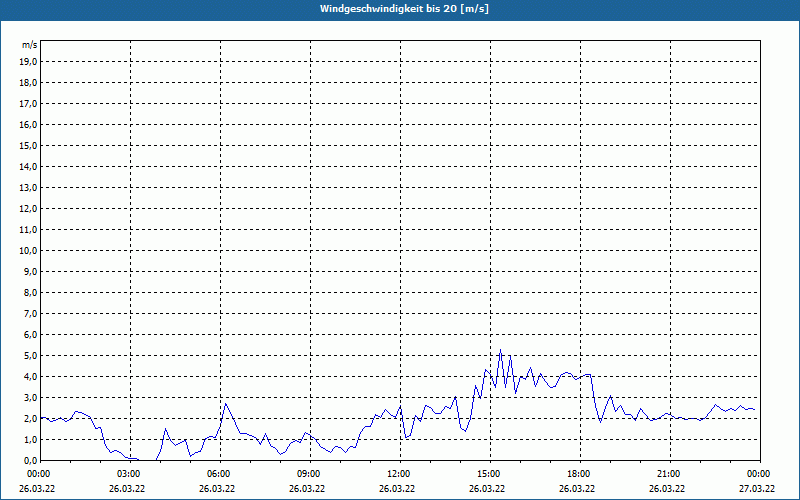The image size is (800, 500).
Task: Click the 12:00 time label
Action: point(398,474)
